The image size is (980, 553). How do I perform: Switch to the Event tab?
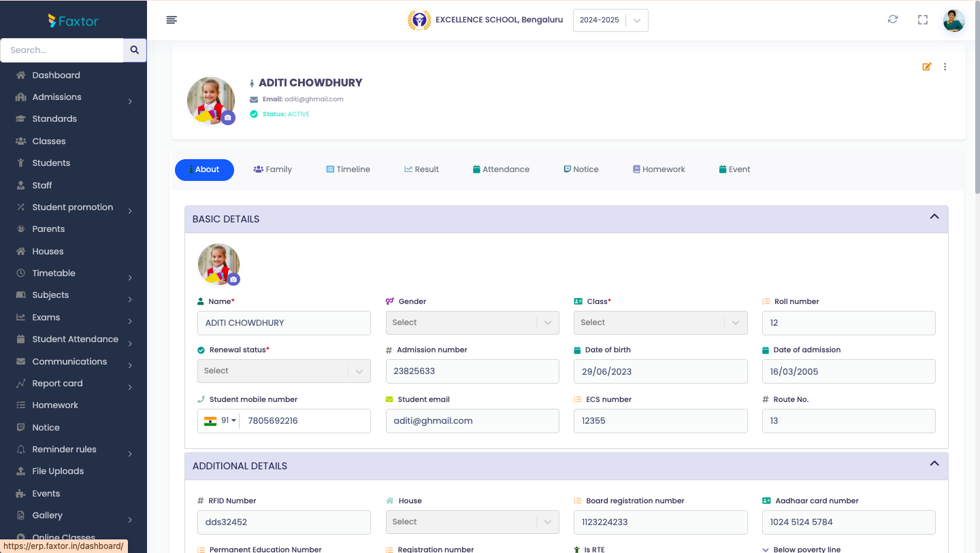[734, 169]
